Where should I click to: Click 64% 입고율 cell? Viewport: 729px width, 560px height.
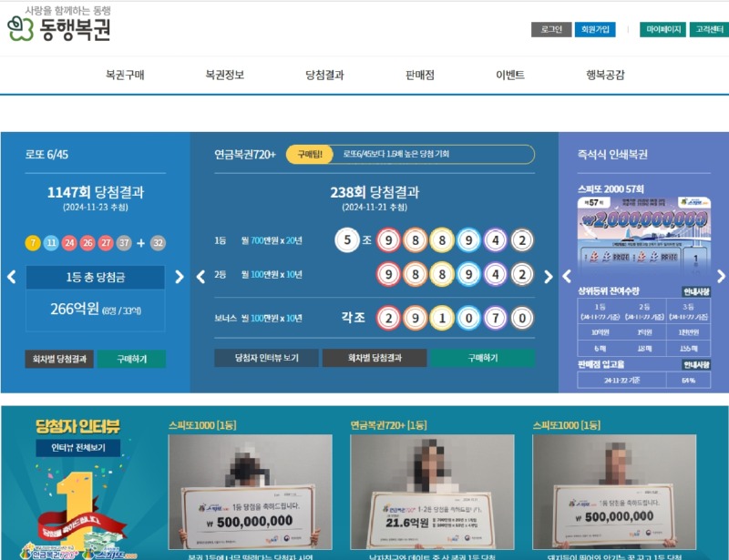pyautogui.click(x=689, y=380)
